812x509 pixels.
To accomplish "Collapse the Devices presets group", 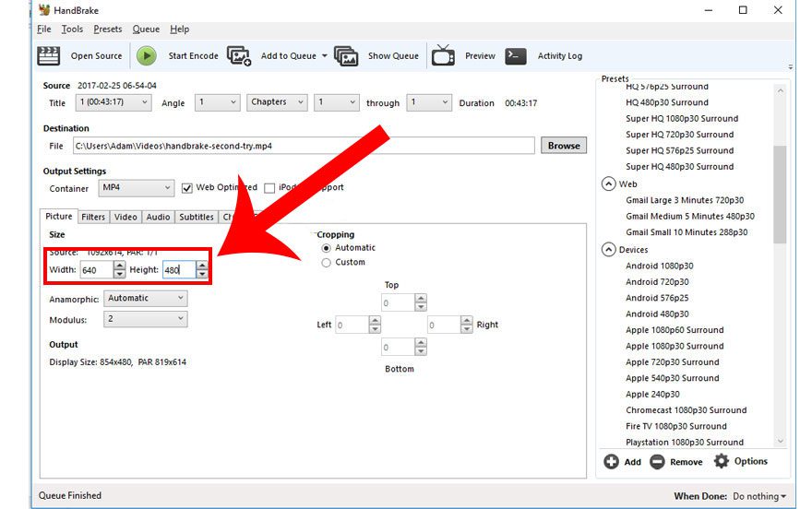I will (x=608, y=249).
